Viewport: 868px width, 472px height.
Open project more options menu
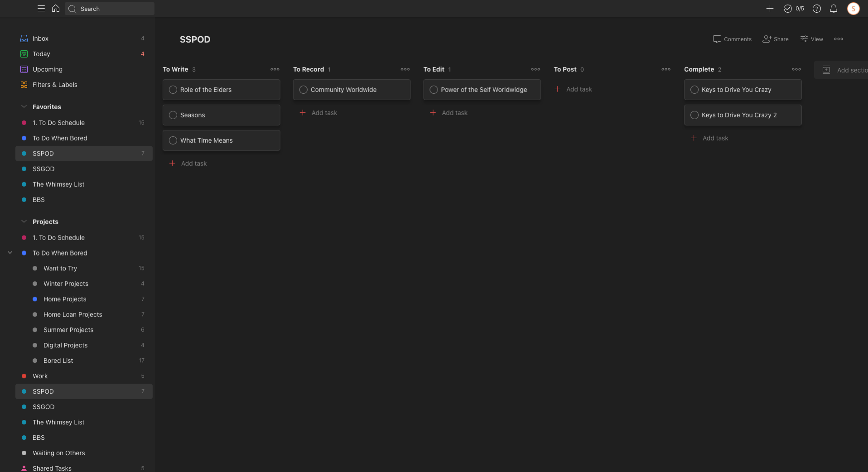(x=839, y=39)
